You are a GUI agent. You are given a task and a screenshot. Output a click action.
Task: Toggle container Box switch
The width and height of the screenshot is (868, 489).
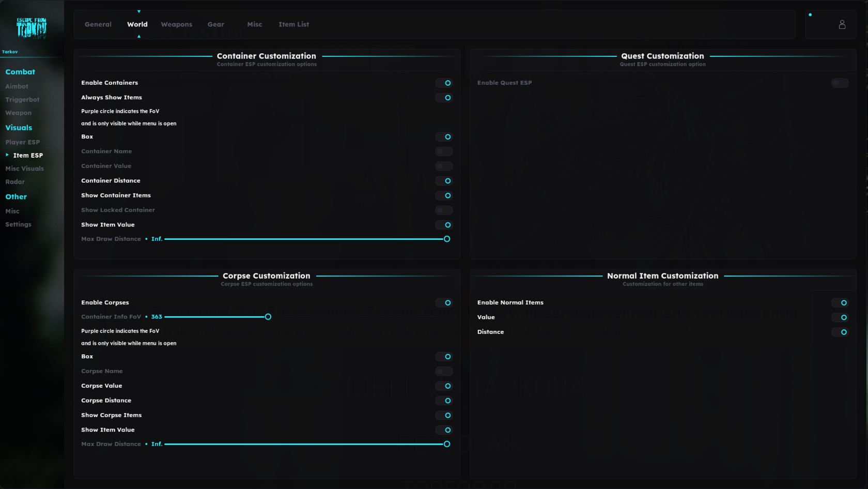coord(444,137)
